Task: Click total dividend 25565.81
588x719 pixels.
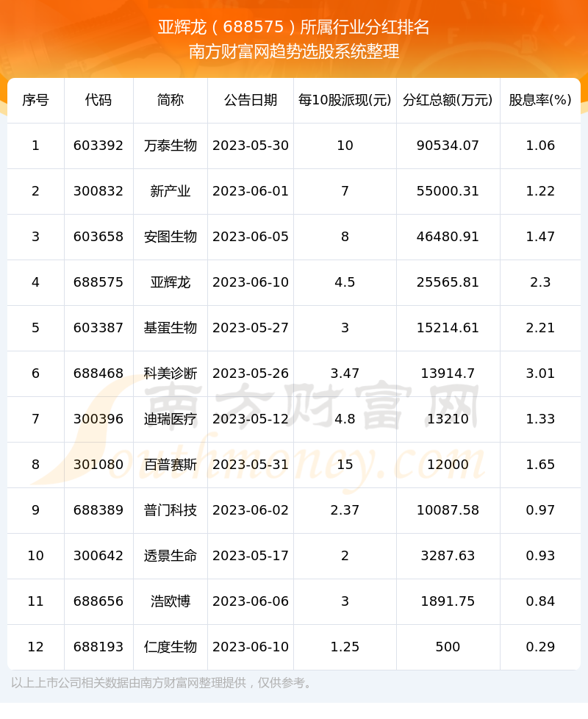Action: pyautogui.click(x=448, y=282)
